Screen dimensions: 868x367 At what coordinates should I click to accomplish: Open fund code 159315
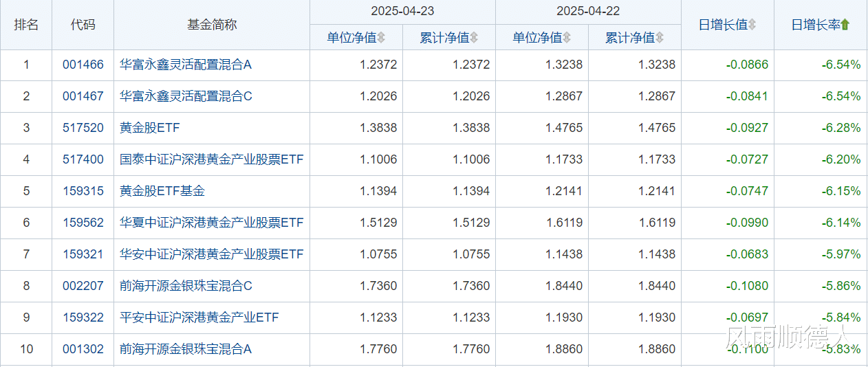83,191
